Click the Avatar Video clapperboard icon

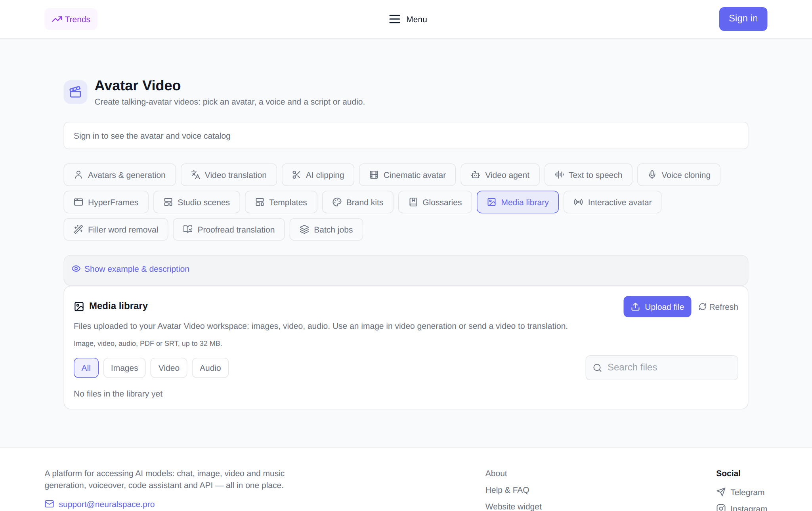click(x=75, y=92)
